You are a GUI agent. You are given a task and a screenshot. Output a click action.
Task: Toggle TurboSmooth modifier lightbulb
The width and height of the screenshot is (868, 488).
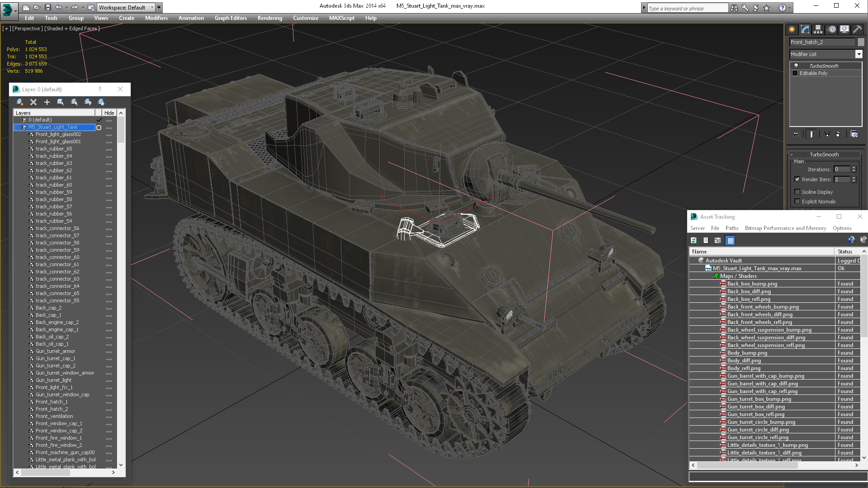pos(796,66)
